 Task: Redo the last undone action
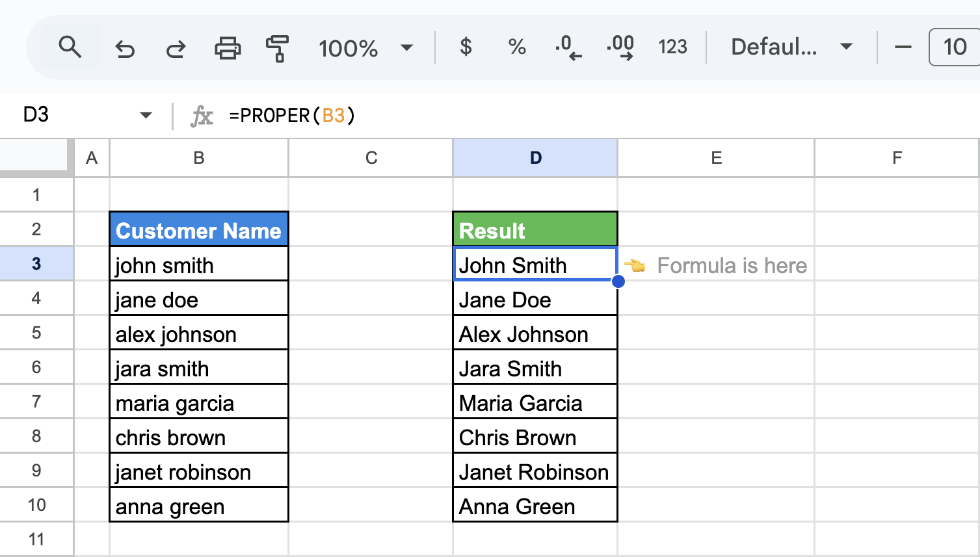click(176, 48)
